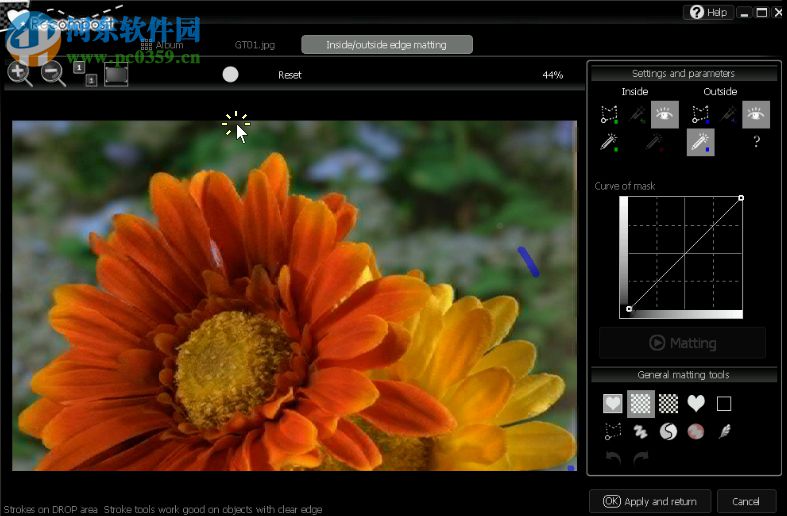
Task: Click the top-right point of mask curve
Action: (x=740, y=198)
